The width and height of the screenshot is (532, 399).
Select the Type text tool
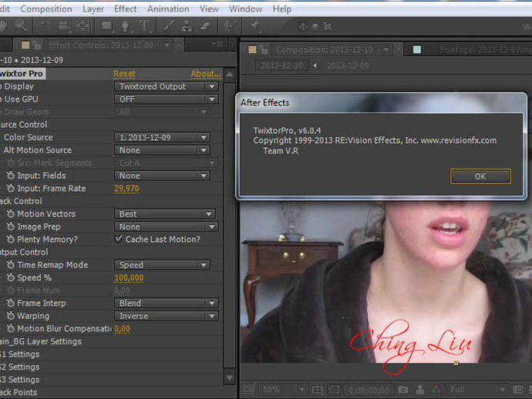tap(144, 26)
